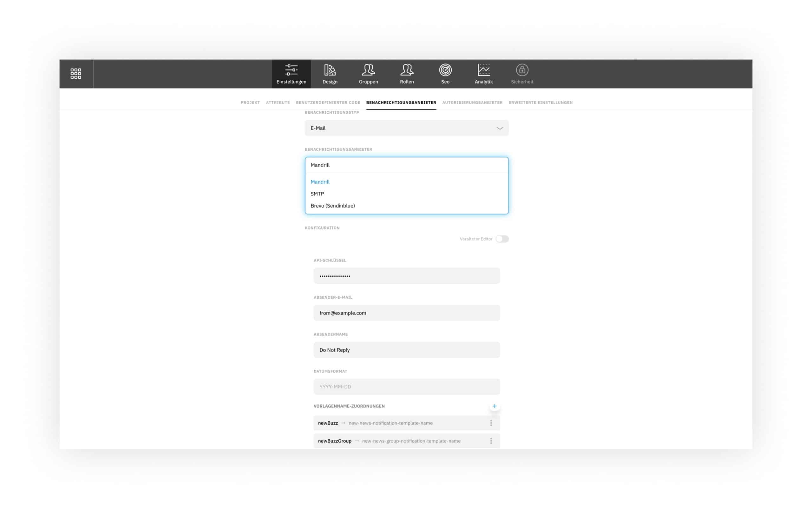The width and height of the screenshot is (812, 509).
Task: Select SMTP from the provider list
Action: [x=317, y=194]
